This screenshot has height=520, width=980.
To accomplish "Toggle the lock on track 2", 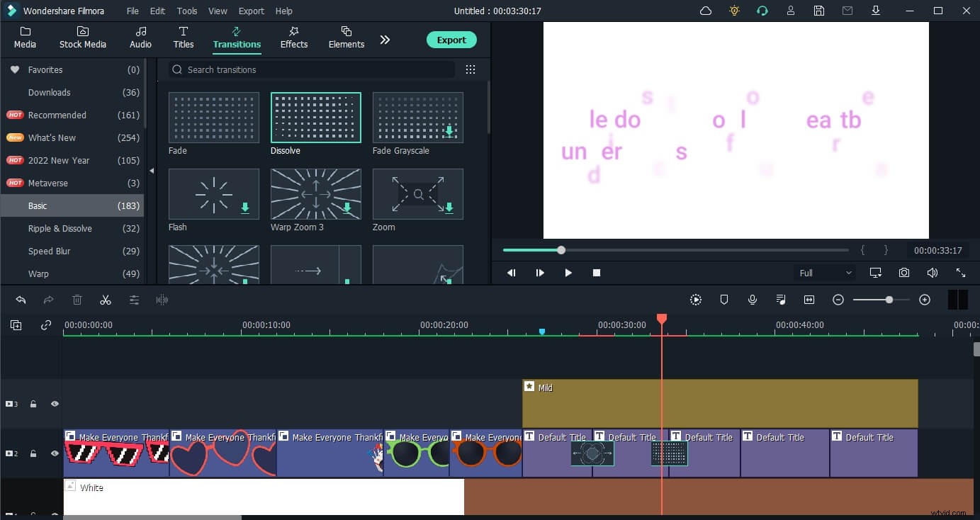I will pos(33,453).
